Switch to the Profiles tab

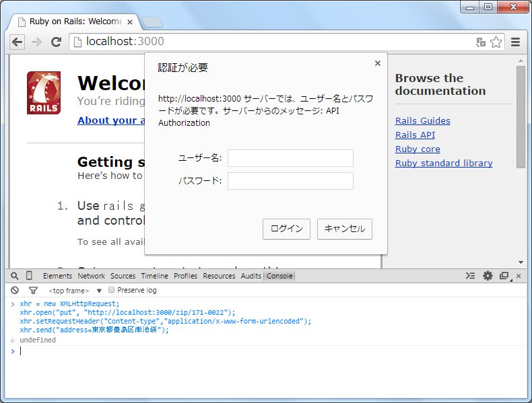(x=185, y=276)
